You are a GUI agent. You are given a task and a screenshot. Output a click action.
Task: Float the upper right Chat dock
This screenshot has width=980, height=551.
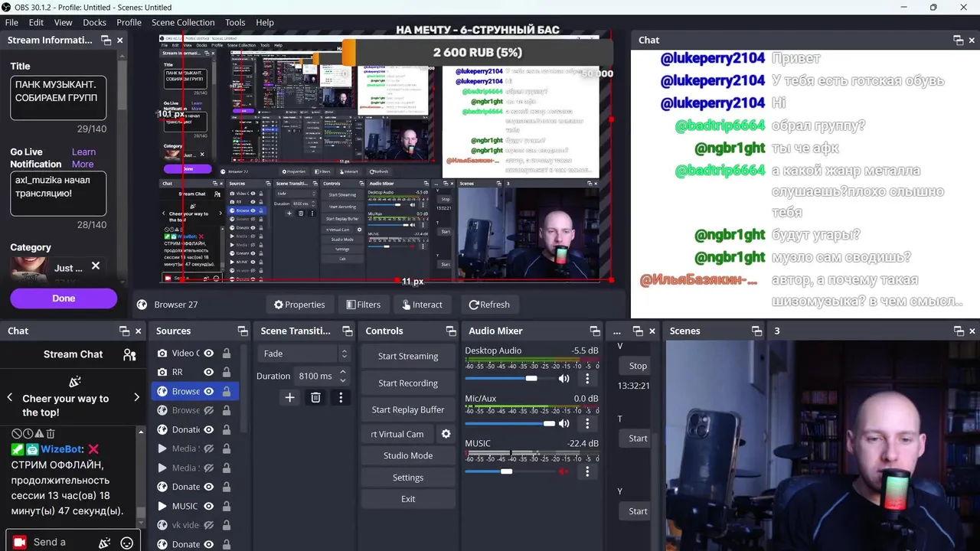click(958, 40)
